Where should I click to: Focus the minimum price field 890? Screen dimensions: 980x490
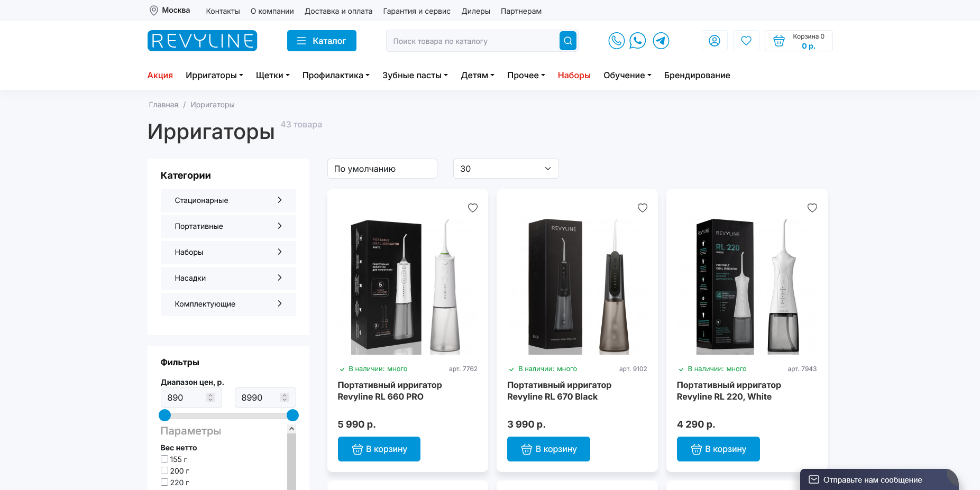tap(191, 397)
